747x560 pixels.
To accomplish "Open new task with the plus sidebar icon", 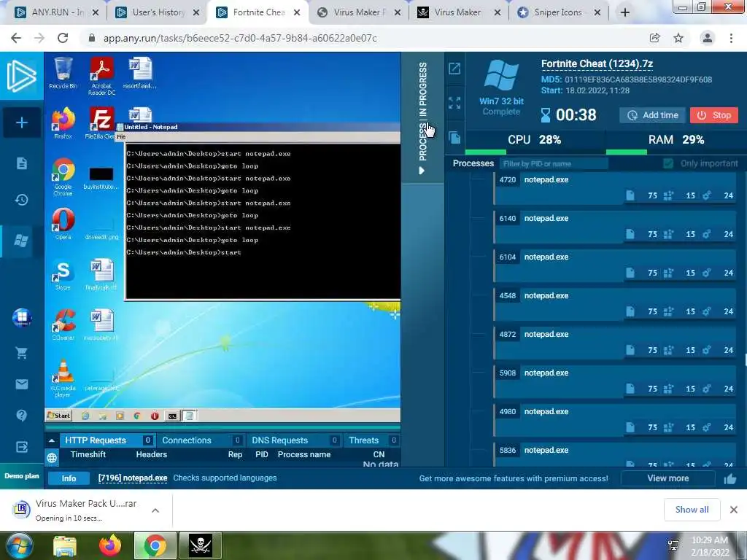I will pyautogui.click(x=21, y=122).
